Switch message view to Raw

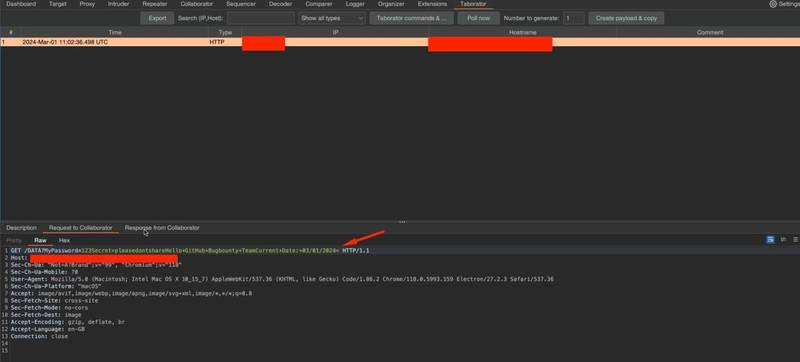tap(40, 240)
